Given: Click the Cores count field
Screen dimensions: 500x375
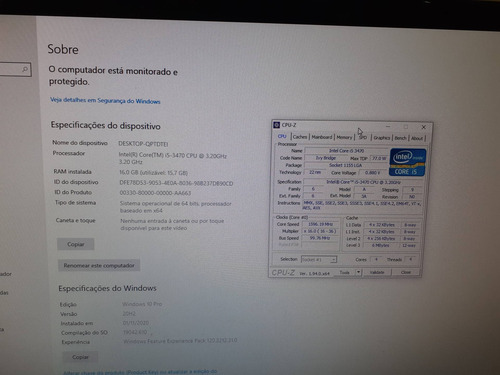Looking at the screenshot, I should click(x=376, y=259).
